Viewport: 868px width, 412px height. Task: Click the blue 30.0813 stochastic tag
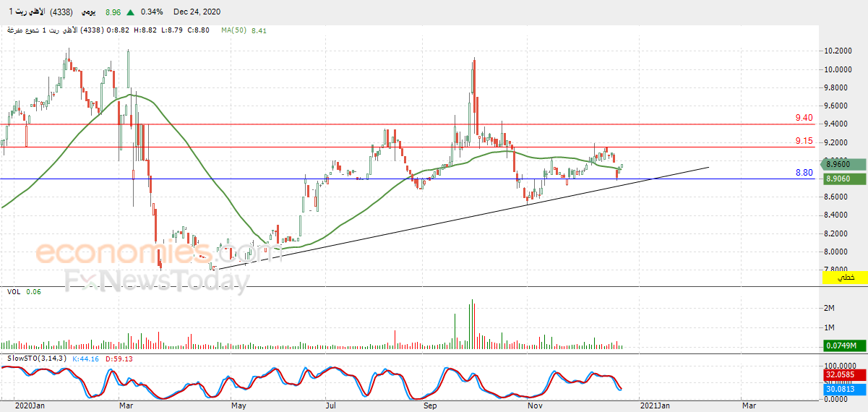click(842, 390)
